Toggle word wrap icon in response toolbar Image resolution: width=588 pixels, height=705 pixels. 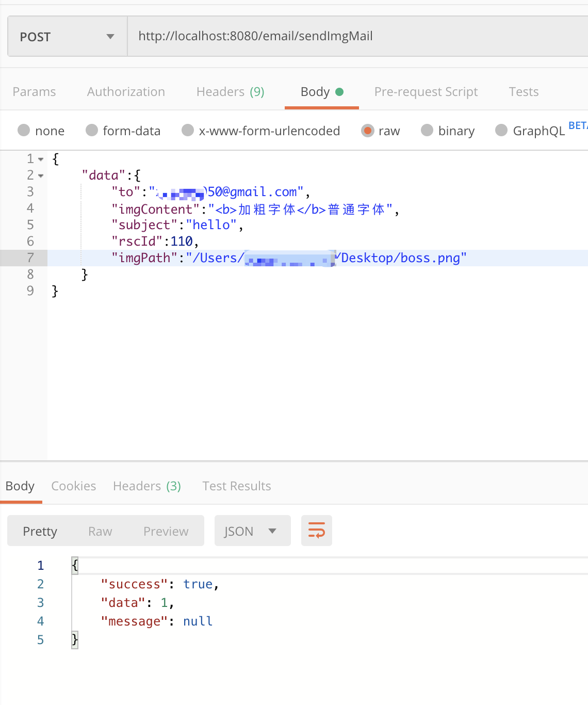pyautogui.click(x=317, y=531)
